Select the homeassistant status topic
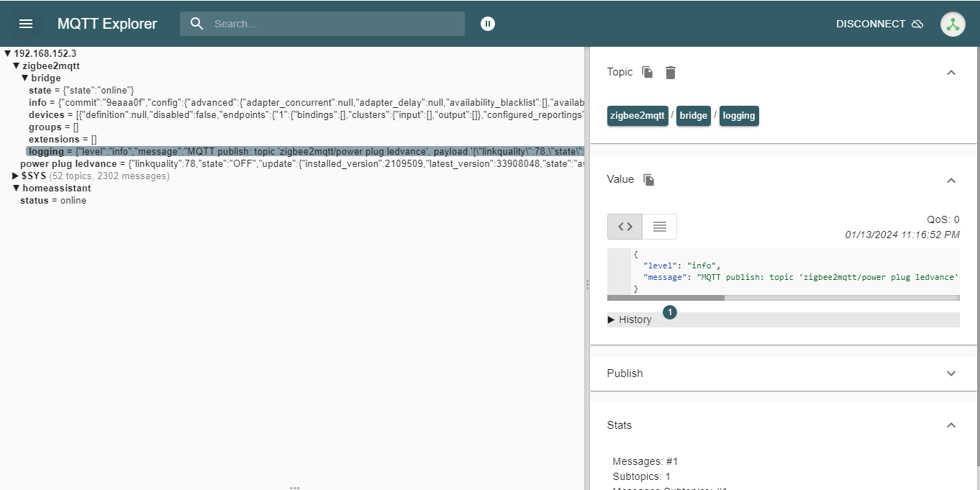The width and height of the screenshot is (980, 490). coord(53,200)
